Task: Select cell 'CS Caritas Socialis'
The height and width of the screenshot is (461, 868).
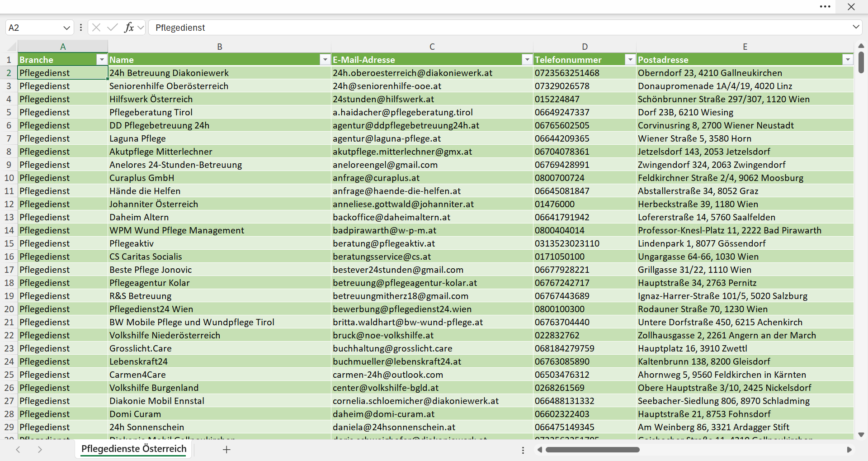Action: pyautogui.click(x=220, y=257)
